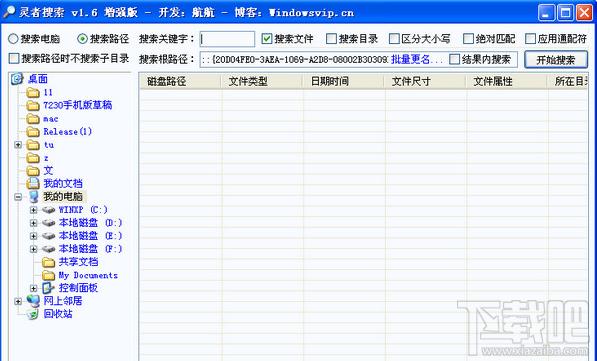Screen dimensions: 597x361
Task: Select the 桌面 desktop icon in tree
Action: [18, 79]
